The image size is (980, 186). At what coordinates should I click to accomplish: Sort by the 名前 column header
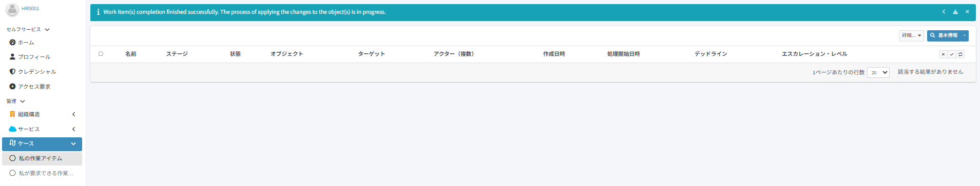[x=131, y=54]
